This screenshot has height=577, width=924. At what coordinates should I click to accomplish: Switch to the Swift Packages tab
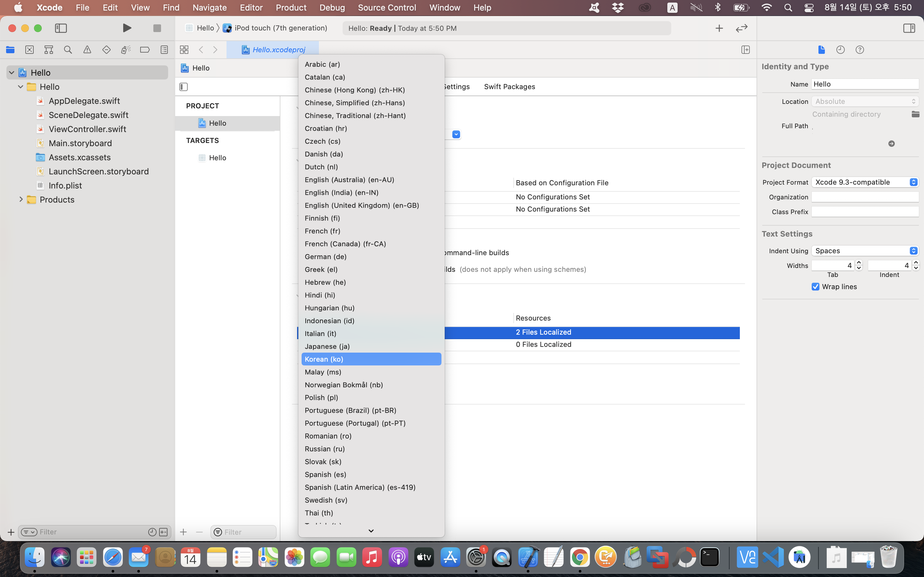pos(509,87)
